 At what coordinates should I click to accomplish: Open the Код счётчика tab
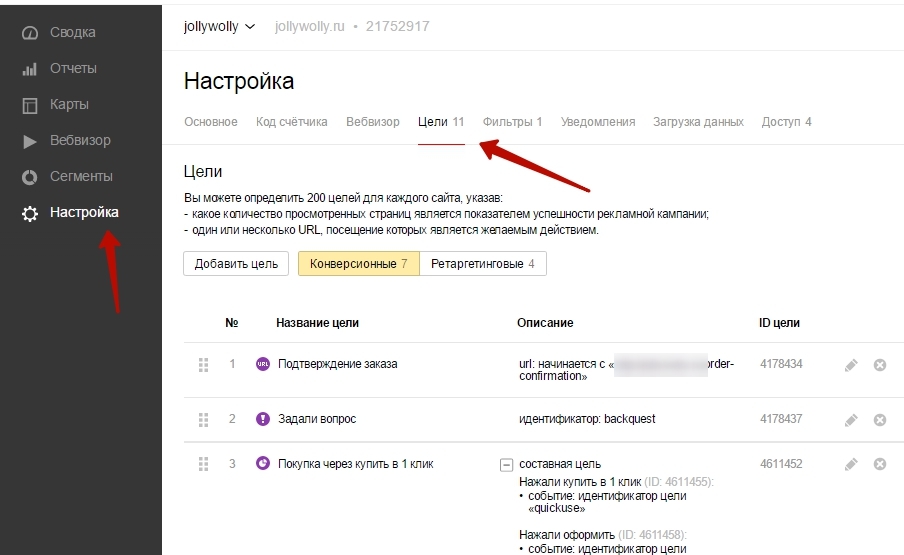coord(291,122)
